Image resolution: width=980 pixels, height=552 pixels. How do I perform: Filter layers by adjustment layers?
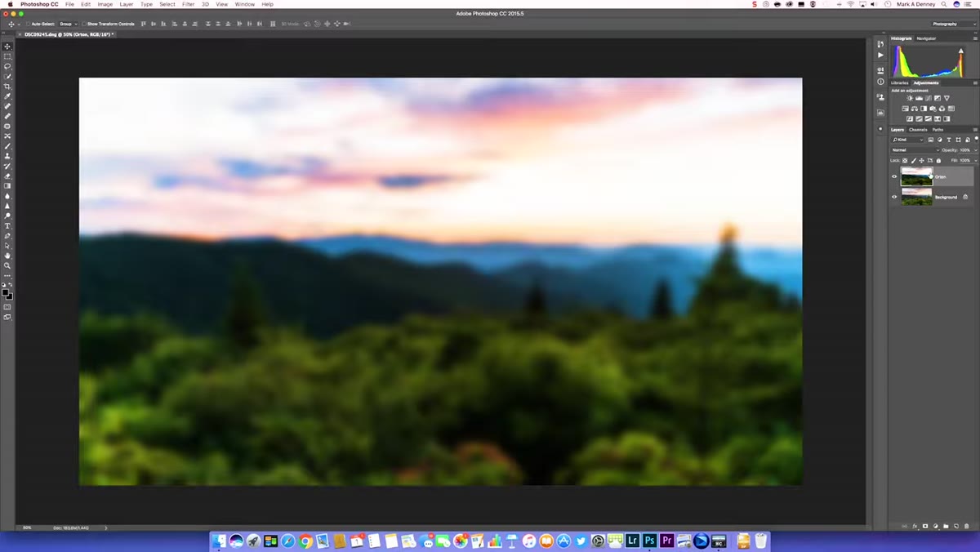point(939,140)
